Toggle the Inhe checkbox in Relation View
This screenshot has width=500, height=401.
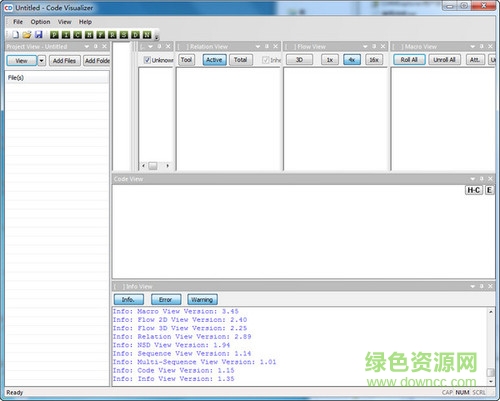point(266,60)
